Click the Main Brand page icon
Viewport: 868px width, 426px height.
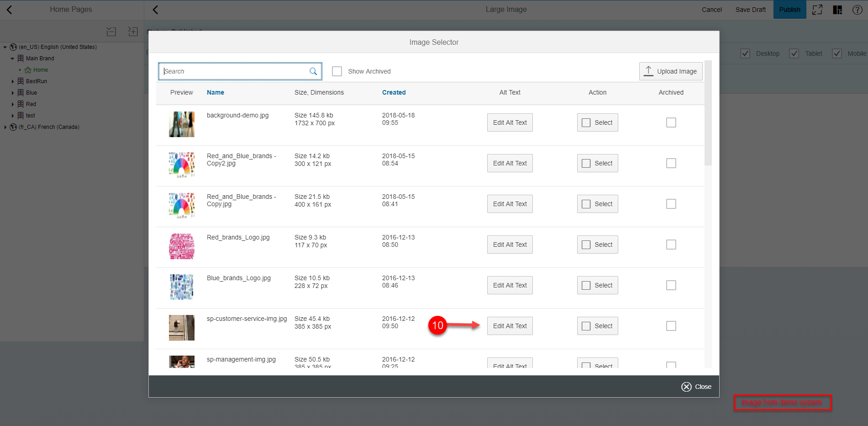(x=21, y=59)
